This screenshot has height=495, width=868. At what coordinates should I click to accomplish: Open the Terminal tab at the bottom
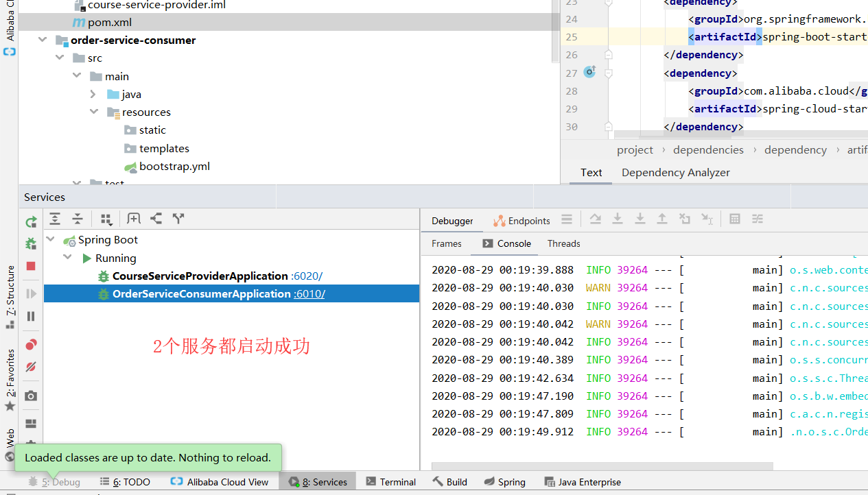click(x=390, y=481)
